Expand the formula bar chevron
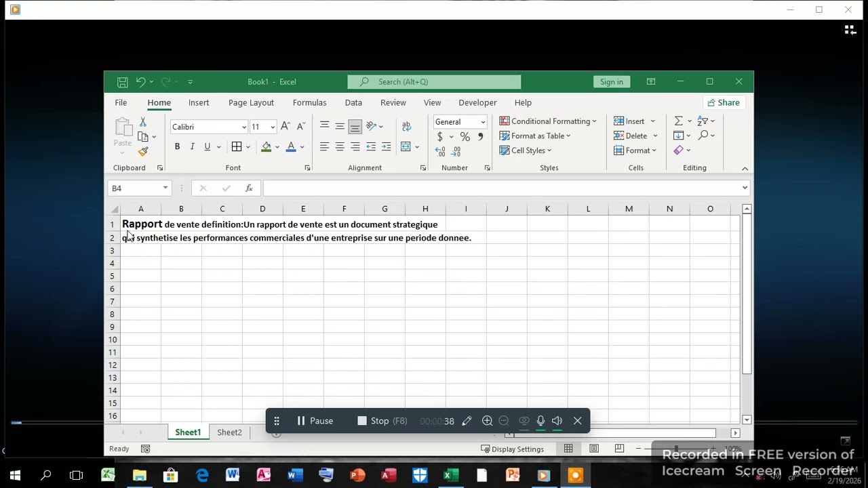The width and height of the screenshot is (868, 488). tap(745, 188)
